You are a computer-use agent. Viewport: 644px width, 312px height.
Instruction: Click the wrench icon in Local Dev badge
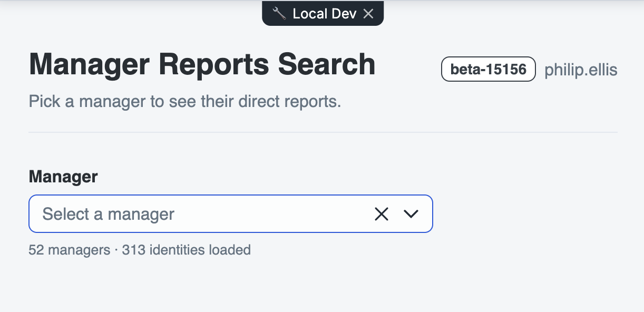[x=279, y=14]
